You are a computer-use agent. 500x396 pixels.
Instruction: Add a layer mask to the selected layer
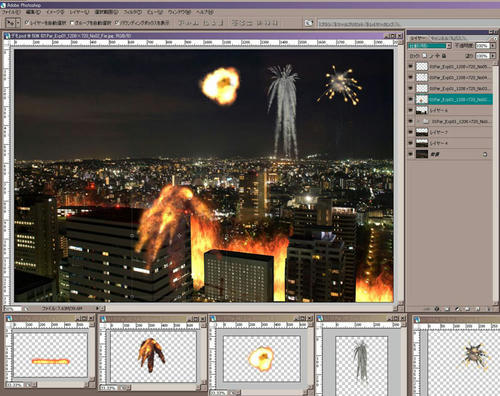pos(447,309)
